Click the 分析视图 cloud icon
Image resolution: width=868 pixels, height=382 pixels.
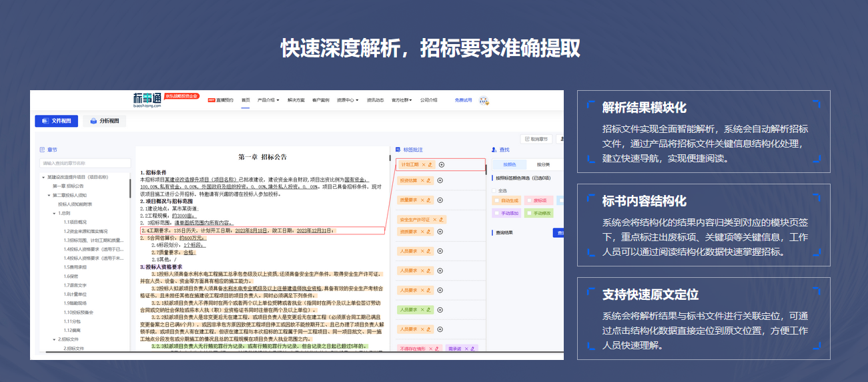click(x=94, y=121)
